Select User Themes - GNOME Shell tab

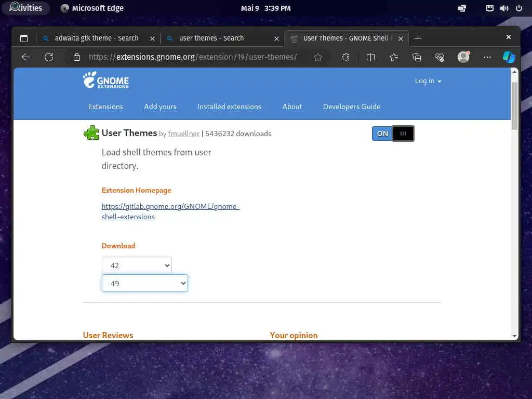coord(346,38)
